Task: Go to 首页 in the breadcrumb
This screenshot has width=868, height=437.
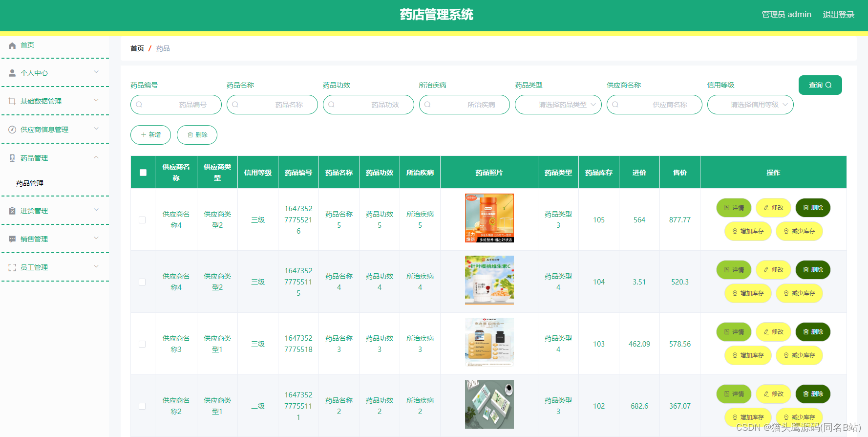Action: (x=137, y=48)
